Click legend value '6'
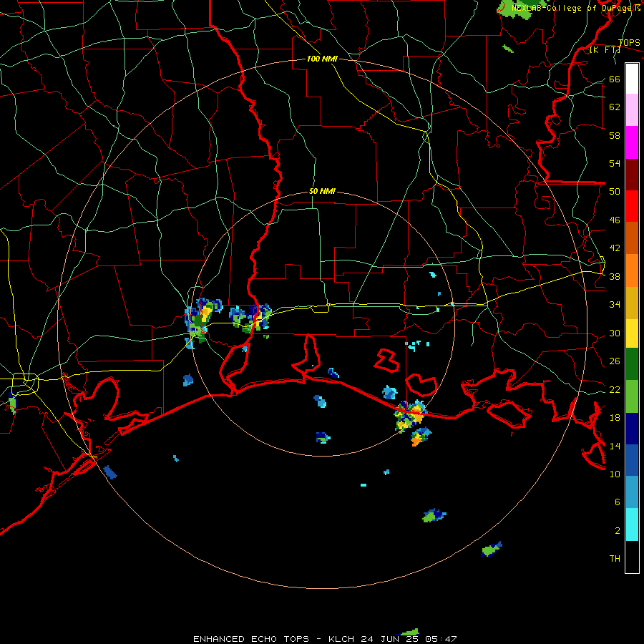The width and height of the screenshot is (644, 644). click(618, 502)
